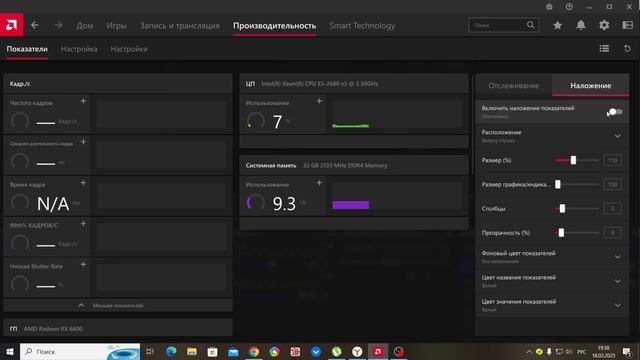
Task: Adjust Прозрачность (%) slider
Action: (x=561, y=233)
